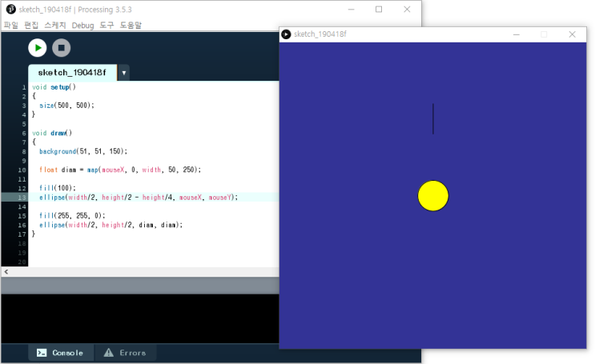The height and width of the screenshot is (364, 595).
Task: Minimize the Processing IDE window
Action: (x=351, y=9)
